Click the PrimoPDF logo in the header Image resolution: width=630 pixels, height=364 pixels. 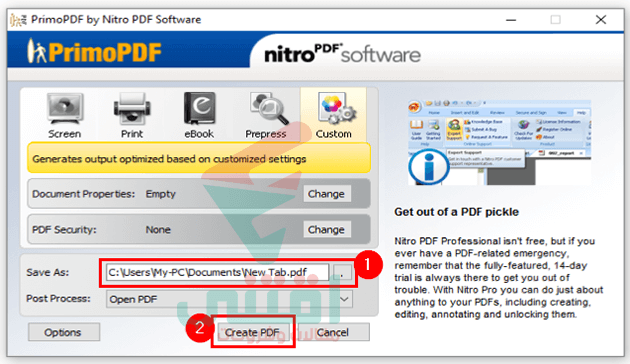click(x=94, y=51)
